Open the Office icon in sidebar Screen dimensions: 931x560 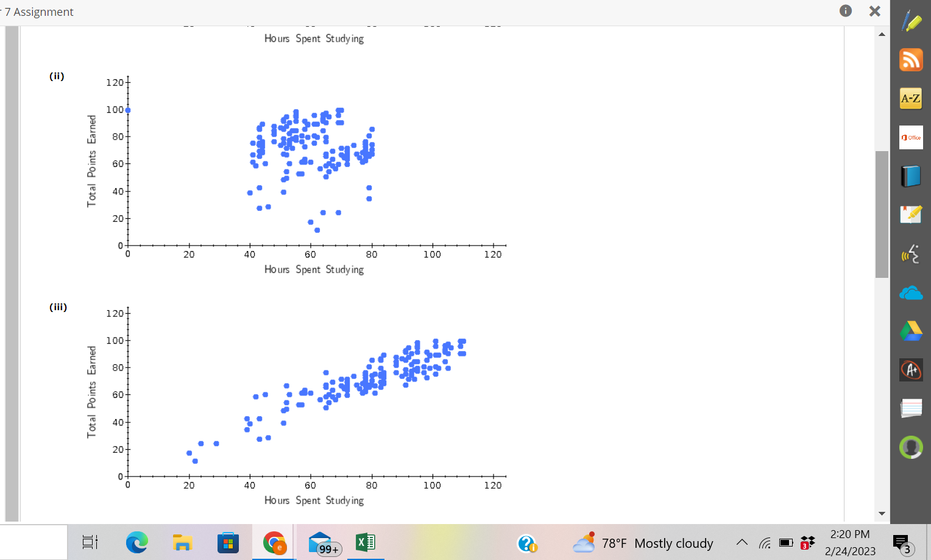911,138
